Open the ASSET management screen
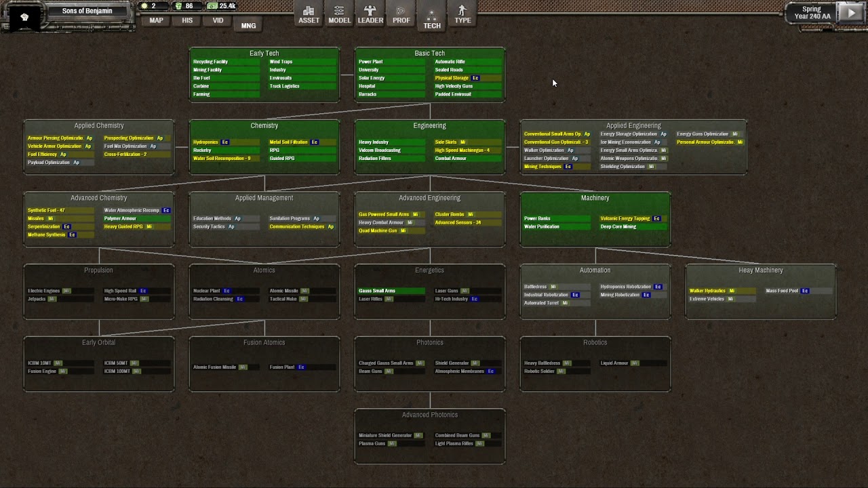The width and height of the screenshot is (868, 488). pos(309,14)
